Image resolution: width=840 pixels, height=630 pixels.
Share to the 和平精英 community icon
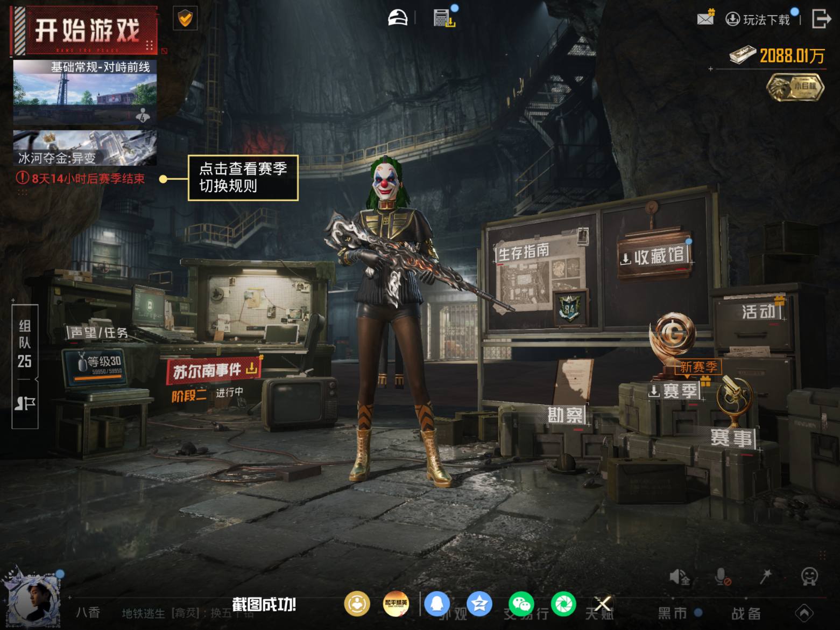[396, 604]
